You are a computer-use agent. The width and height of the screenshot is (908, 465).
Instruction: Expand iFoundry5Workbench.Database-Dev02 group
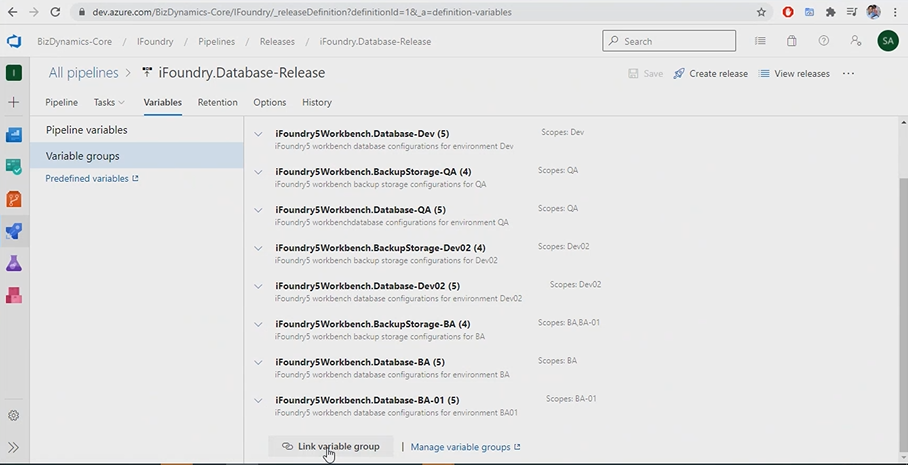point(258,286)
